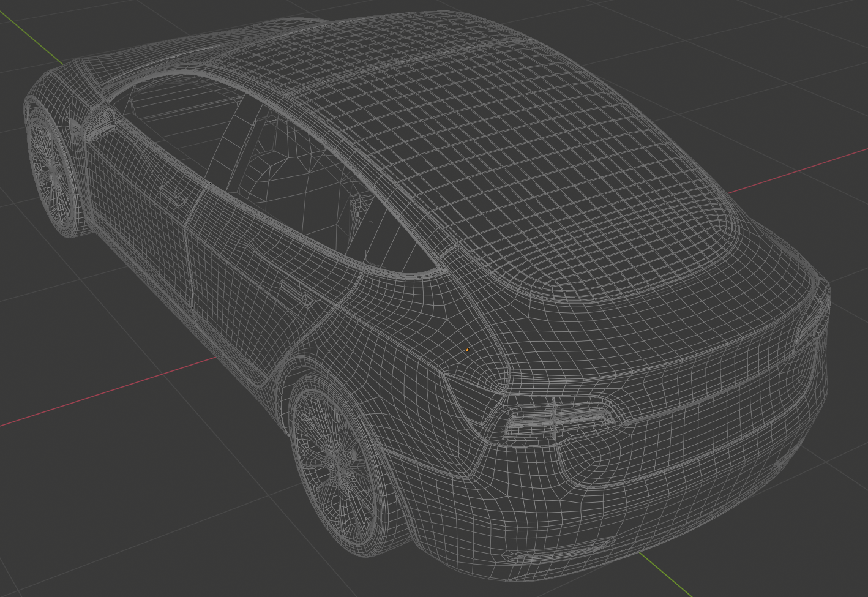This screenshot has width=868, height=597.
Task: Click the orange object origin dot
Action: click(467, 350)
